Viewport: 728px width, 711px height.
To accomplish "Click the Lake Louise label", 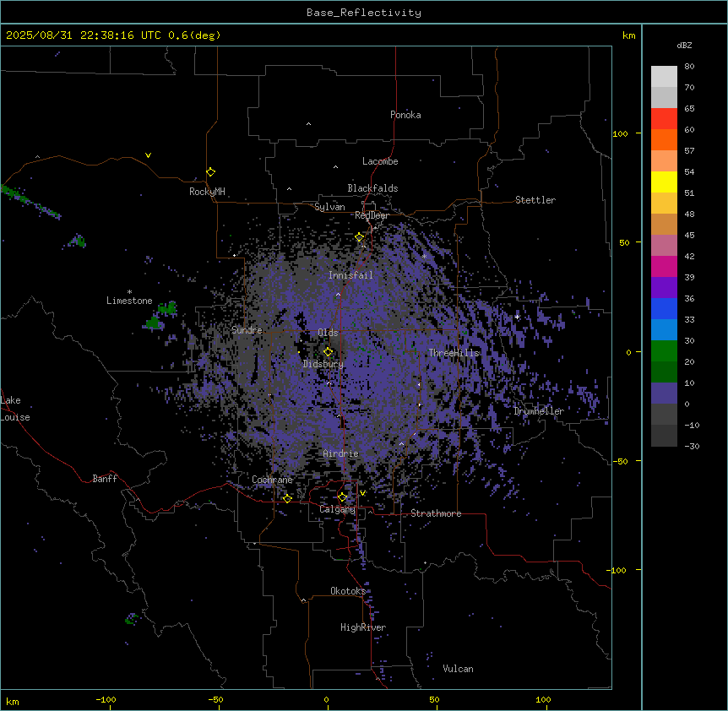I will click(x=15, y=409).
